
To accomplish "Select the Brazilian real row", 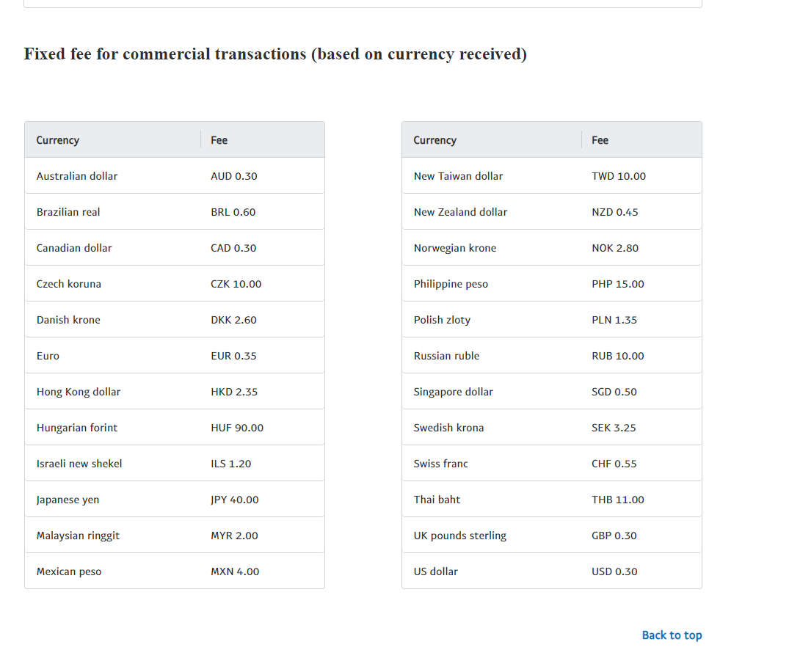I will (175, 212).
